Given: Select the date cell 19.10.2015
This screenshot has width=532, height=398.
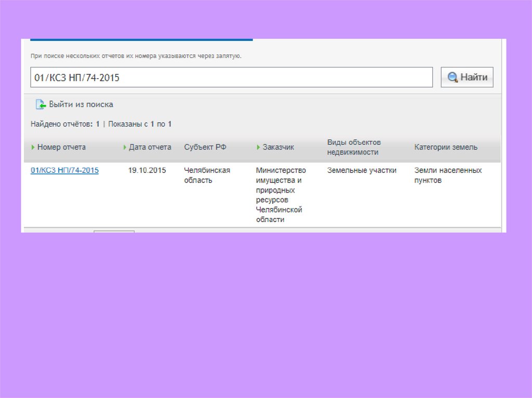Looking at the screenshot, I should (147, 170).
